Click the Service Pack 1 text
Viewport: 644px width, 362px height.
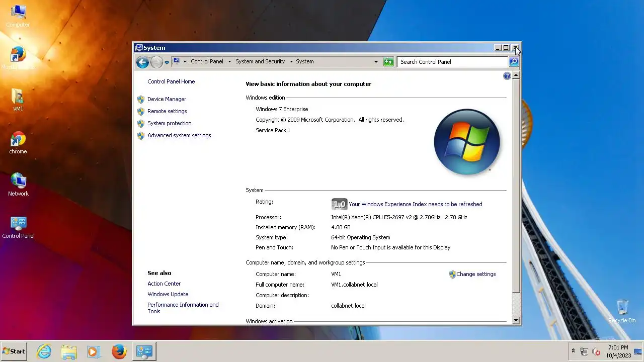273,130
